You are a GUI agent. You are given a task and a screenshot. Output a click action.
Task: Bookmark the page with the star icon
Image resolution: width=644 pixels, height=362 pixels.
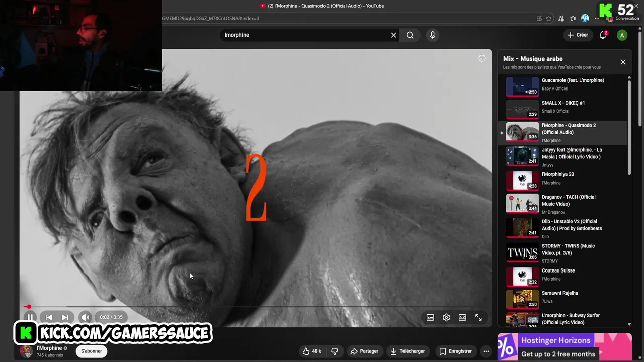549,18
